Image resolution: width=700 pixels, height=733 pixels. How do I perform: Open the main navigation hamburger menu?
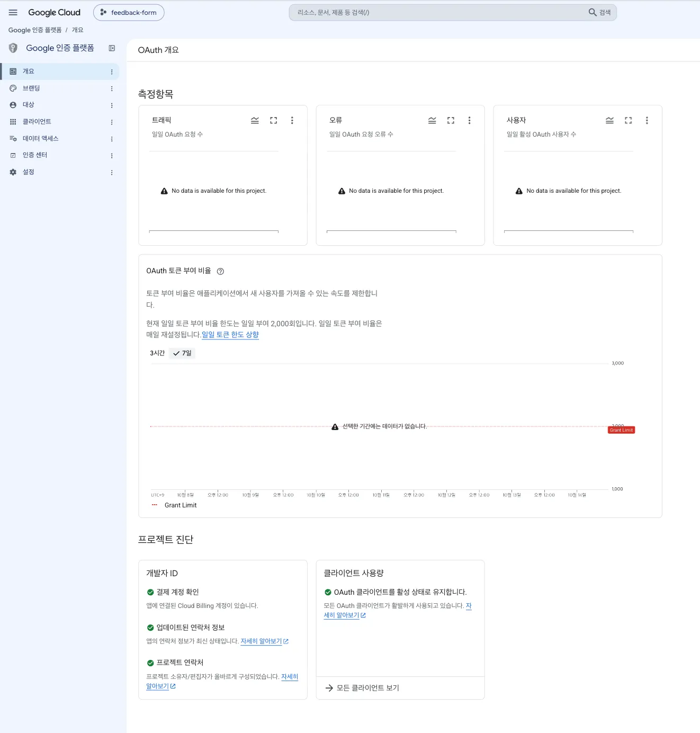coord(13,12)
